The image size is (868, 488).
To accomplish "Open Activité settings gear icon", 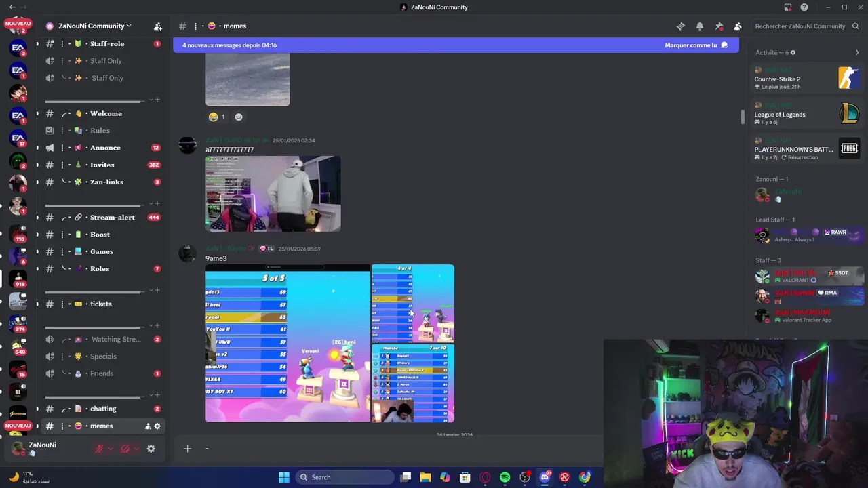I will tap(793, 52).
